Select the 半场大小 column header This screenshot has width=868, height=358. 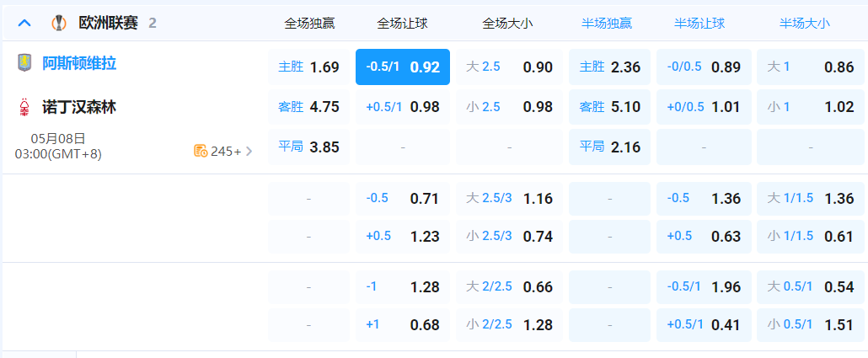(805, 24)
